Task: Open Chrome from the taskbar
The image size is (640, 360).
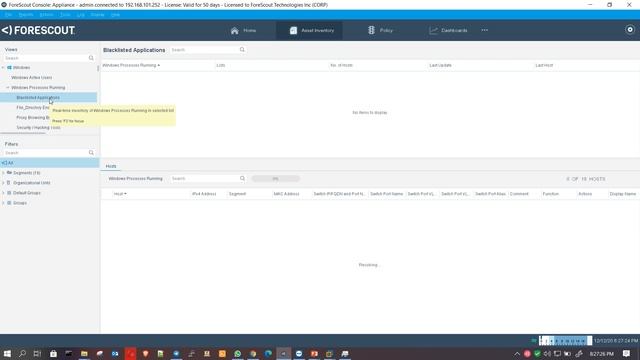Action: pyautogui.click(x=253, y=353)
